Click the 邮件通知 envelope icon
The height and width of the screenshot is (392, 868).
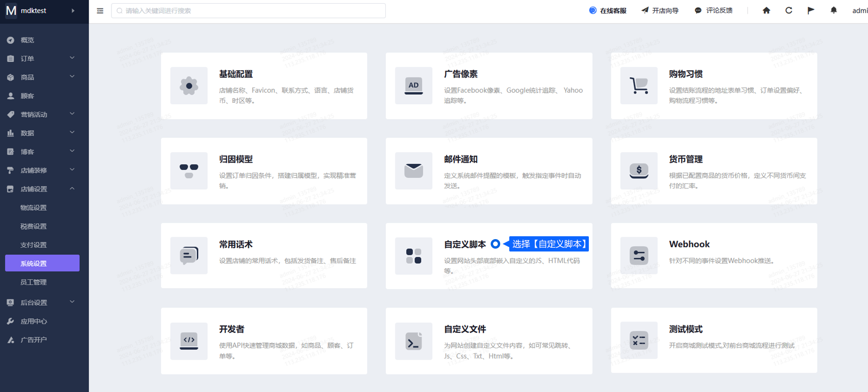[414, 171]
